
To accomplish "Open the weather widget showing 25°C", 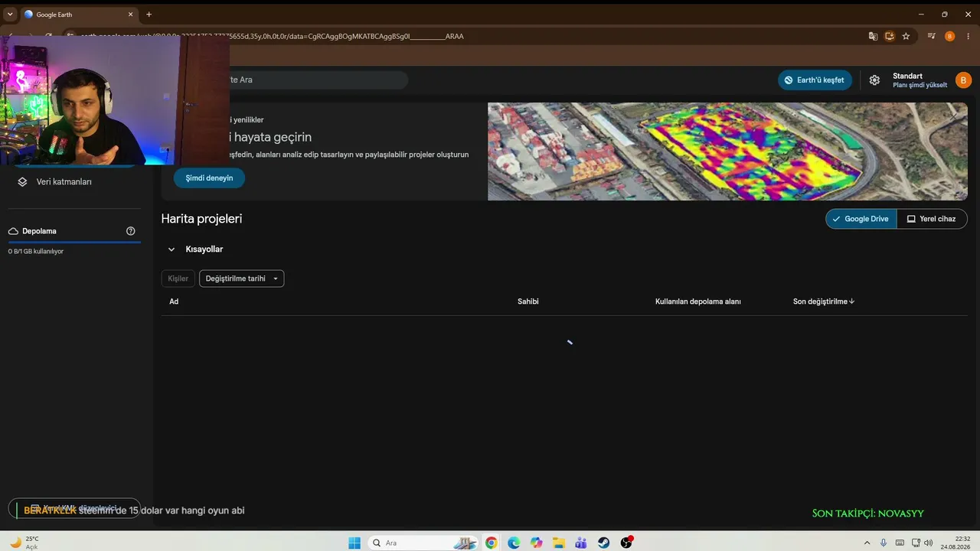I will coord(23,543).
